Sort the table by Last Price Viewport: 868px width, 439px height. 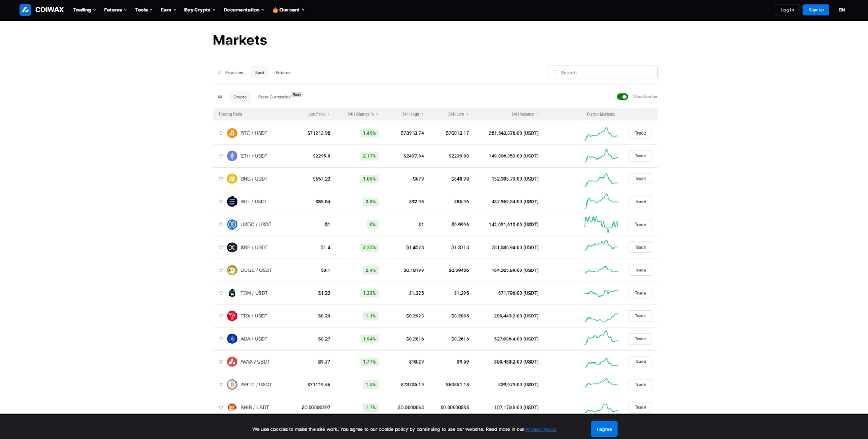click(x=318, y=114)
